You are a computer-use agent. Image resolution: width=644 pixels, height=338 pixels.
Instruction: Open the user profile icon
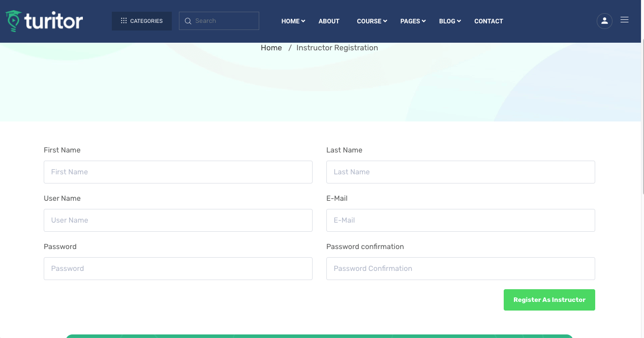(604, 21)
